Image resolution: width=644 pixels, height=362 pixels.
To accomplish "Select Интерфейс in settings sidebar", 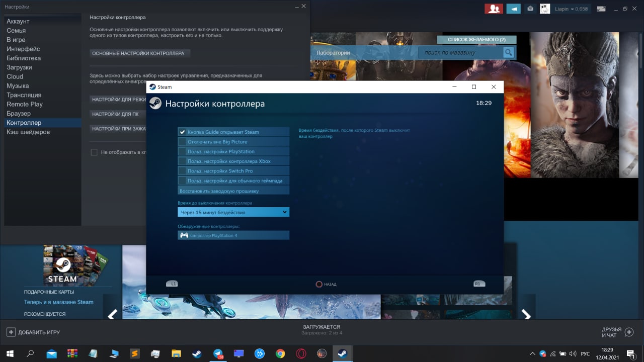I will 23,49.
